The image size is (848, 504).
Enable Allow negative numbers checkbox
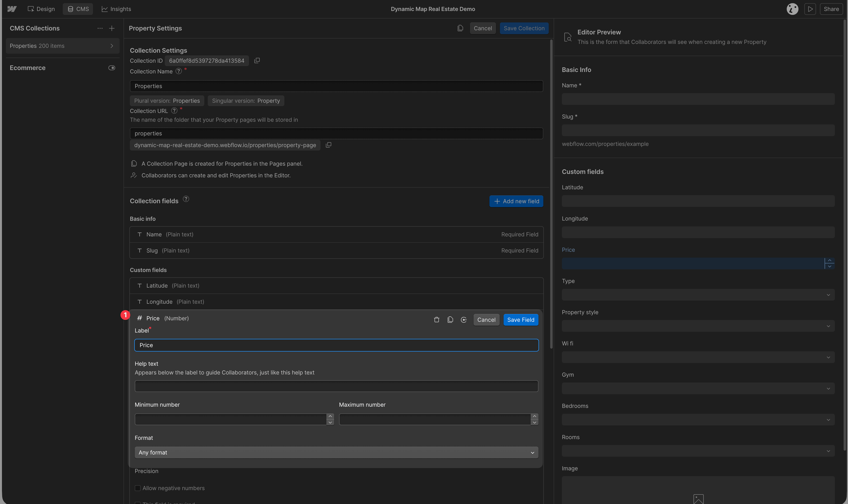(138, 488)
